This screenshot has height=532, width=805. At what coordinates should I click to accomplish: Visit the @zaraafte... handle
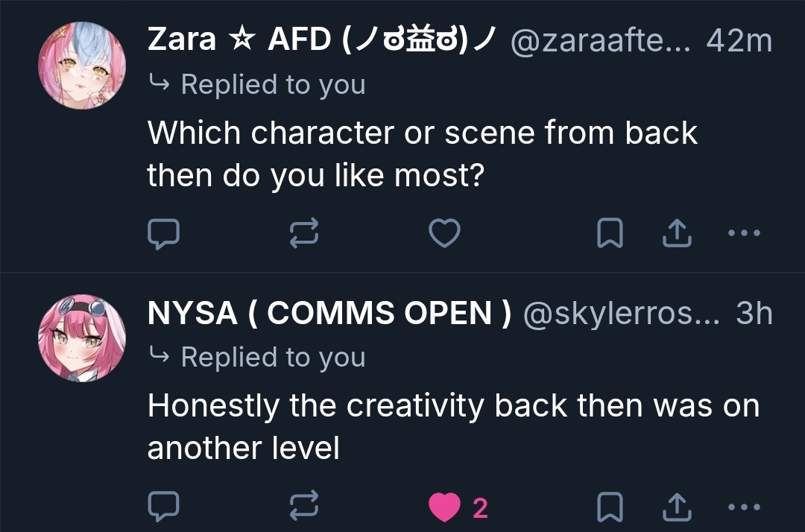click(602, 41)
